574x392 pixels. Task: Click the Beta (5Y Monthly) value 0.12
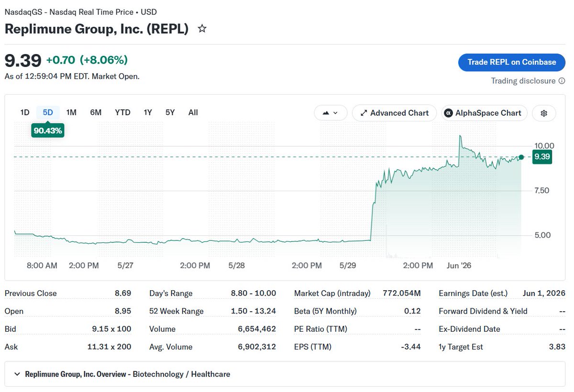pos(412,311)
